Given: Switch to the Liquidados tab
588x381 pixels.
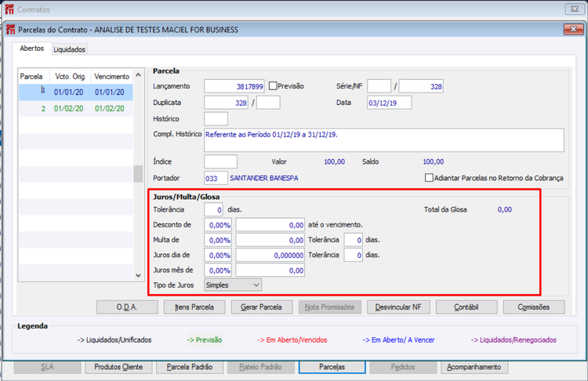Looking at the screenshot, I should pos(69,49).
